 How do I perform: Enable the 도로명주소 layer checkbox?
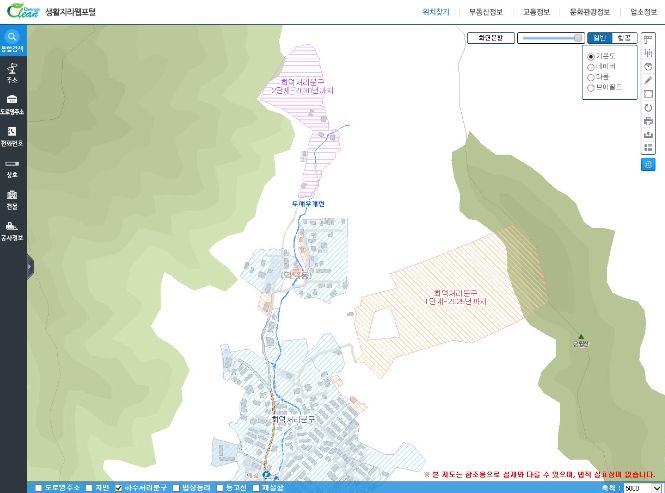coord(39,488)
